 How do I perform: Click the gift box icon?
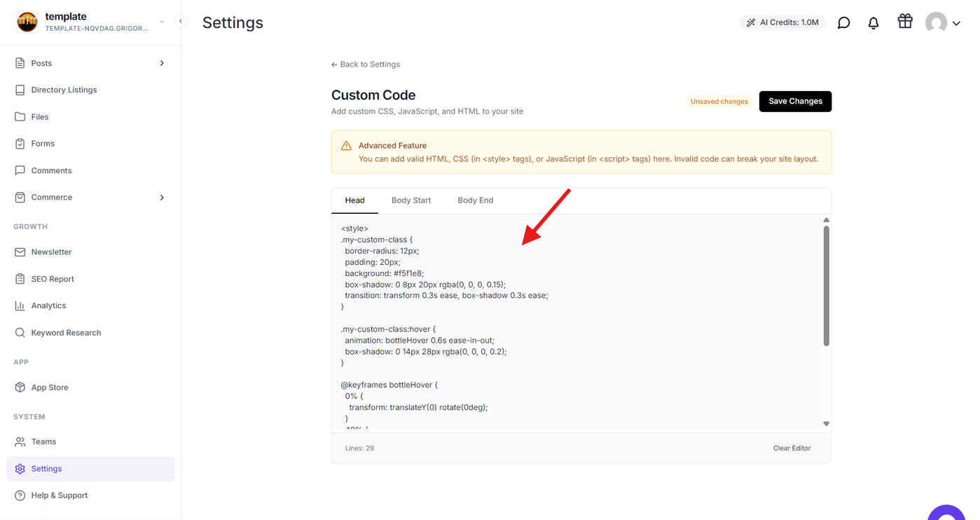tap(905, 22)
